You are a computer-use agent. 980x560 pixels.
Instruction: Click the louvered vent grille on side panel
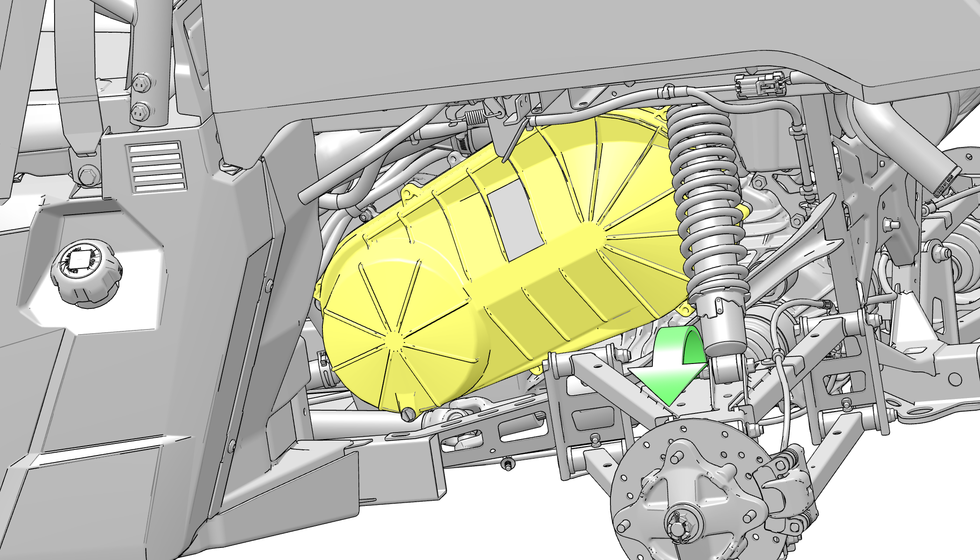click(156, 167)
